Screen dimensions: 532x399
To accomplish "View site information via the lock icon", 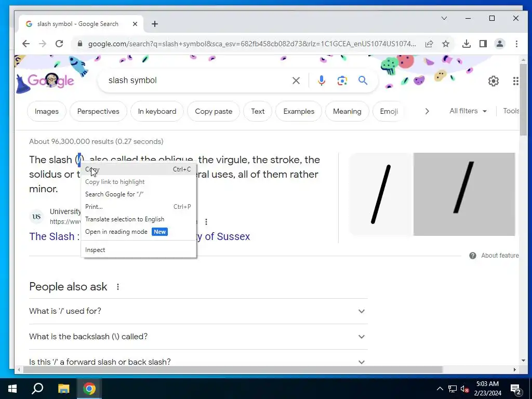I will (79, 44).
